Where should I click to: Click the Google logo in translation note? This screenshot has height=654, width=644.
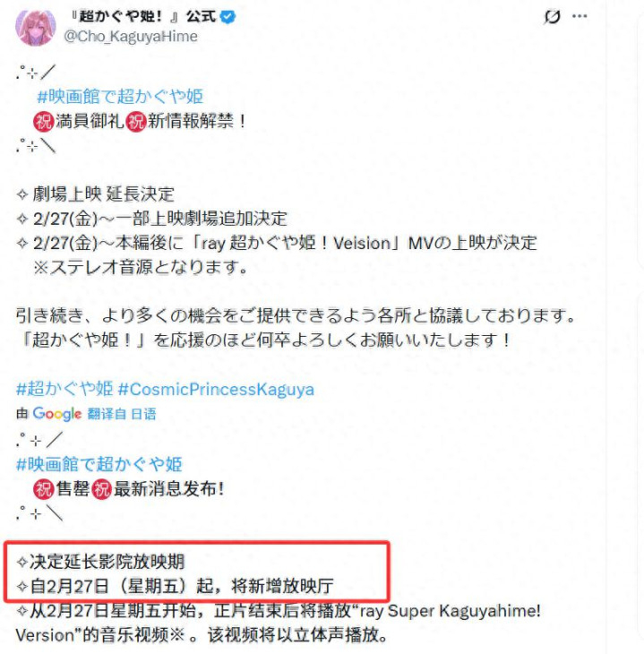click(x=57, y=414)
